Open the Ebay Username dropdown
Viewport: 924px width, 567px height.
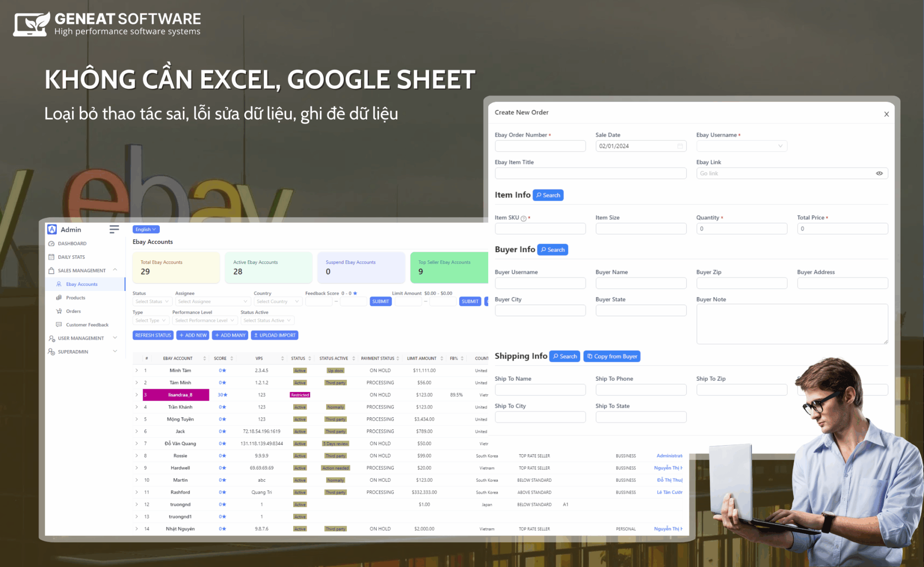pyautogui.click(x=742, y=146)
